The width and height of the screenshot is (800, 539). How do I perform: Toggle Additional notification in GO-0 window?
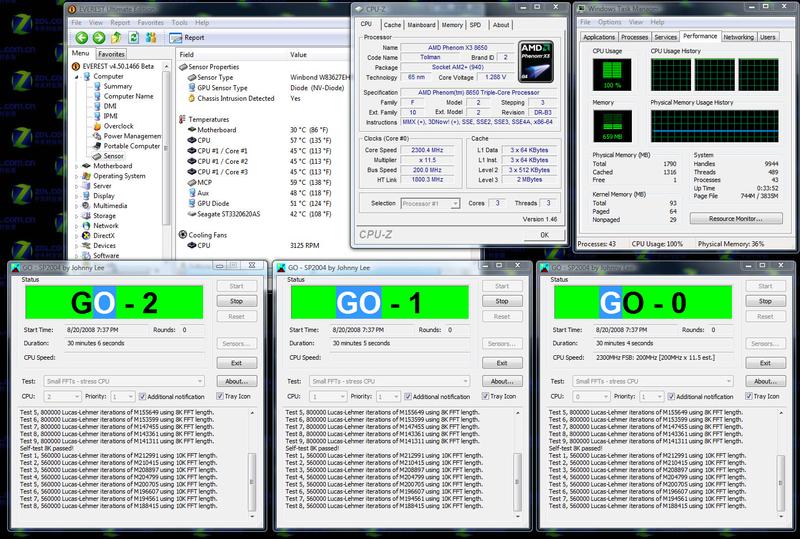[x=671, y=396]
